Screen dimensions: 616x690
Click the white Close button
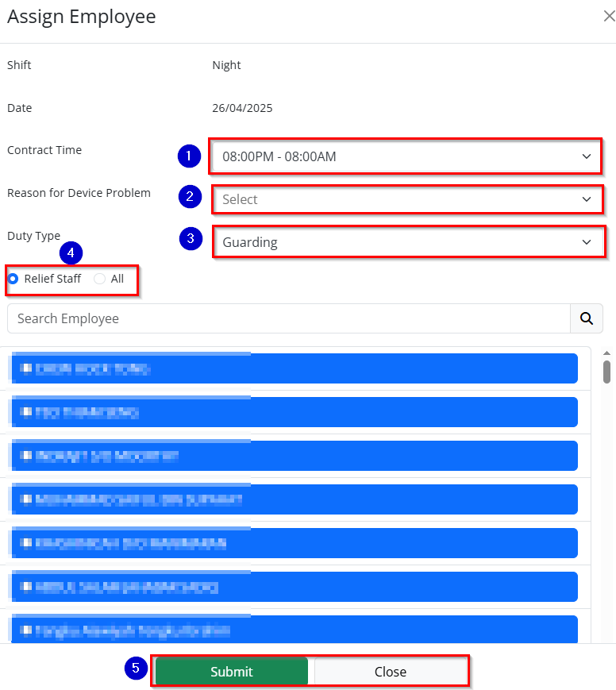(390, 672)
